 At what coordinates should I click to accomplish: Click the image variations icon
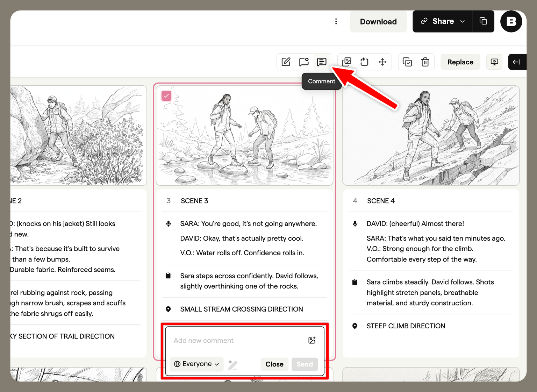pyautogui.click(x=346, y=62)
